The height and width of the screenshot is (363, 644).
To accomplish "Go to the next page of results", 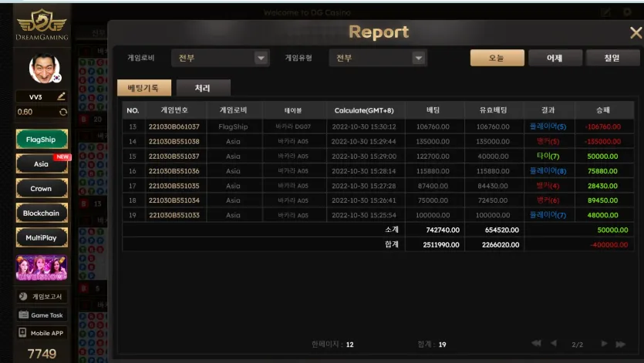I will (x=604, y=343).
